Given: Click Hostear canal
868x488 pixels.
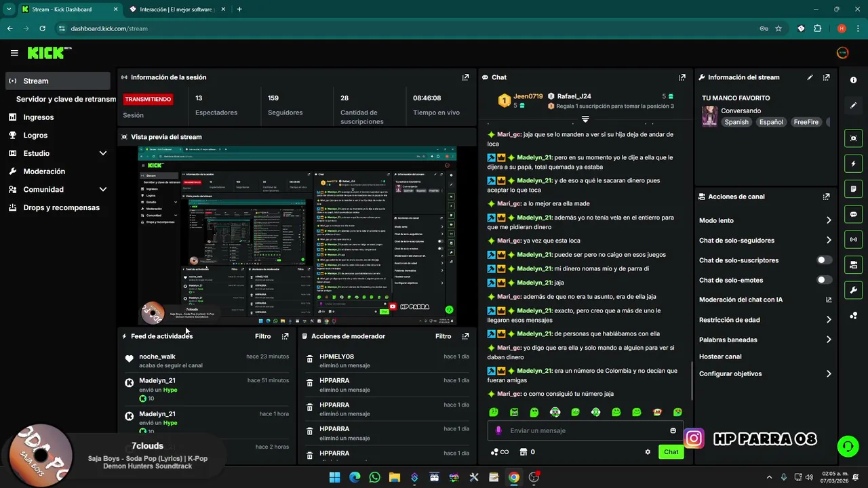Looking at the screenshot, I should click(720, 357).
